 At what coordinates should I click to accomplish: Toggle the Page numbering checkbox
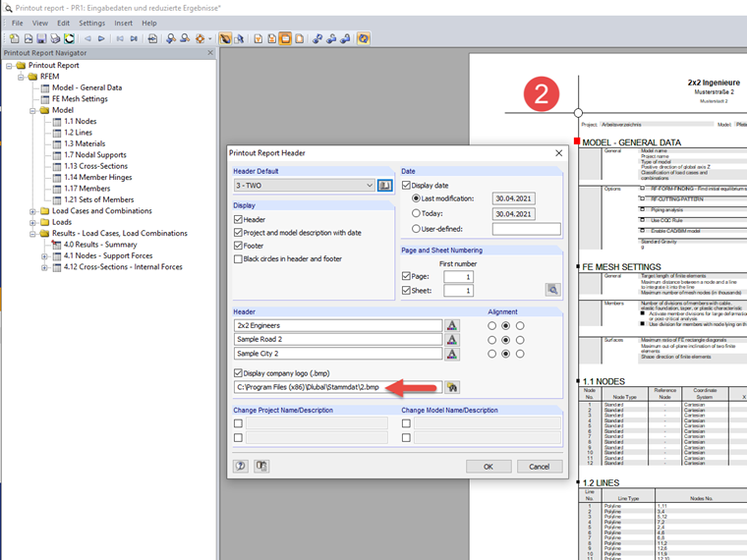click(406, 276)
